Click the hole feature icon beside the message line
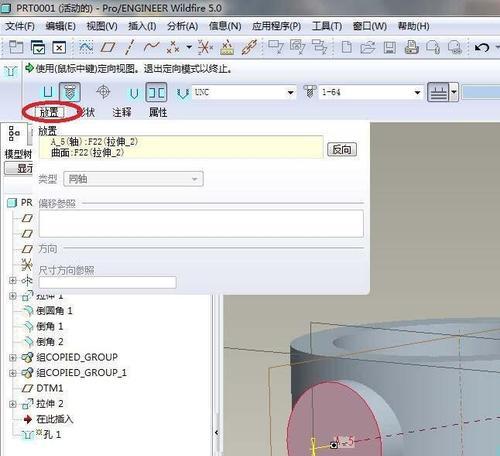 point(11,71)
